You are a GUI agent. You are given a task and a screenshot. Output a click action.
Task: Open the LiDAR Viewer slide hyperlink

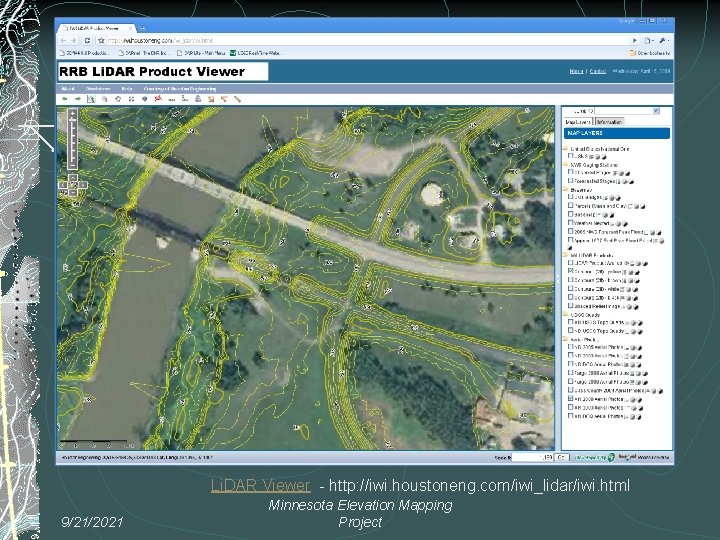(260, 485)
